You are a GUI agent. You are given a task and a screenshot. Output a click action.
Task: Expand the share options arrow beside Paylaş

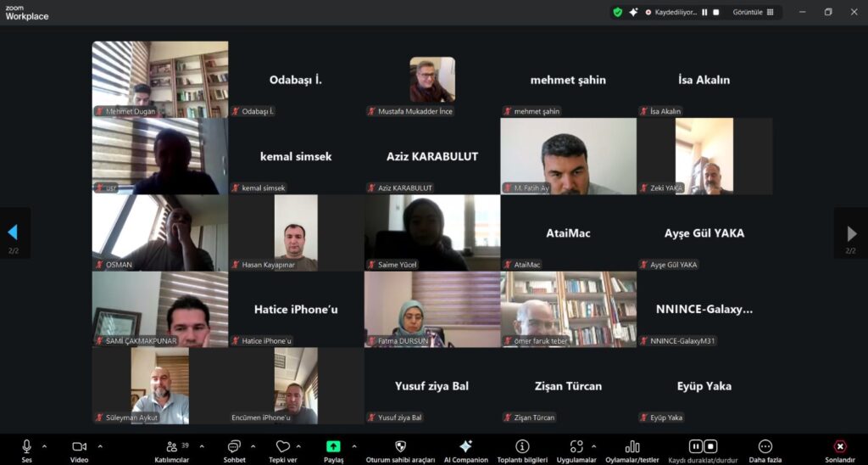pyautogui.click(x=354, y=446)
